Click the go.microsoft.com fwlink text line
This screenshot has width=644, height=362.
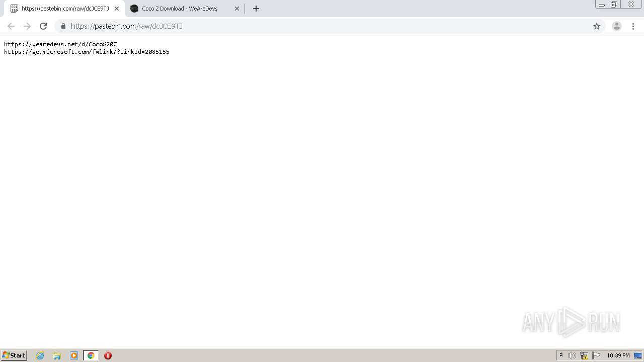click(x=87, y=52)
